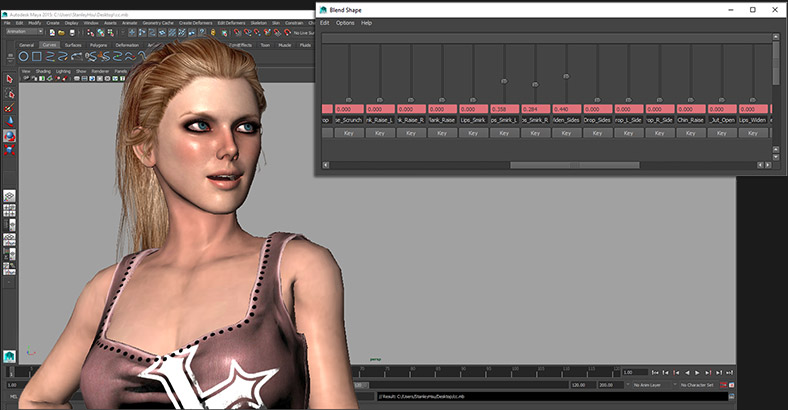Viewport: 788px width, 410px height.
Task: Open Shading menu in viewport panel
Action: 43,71
